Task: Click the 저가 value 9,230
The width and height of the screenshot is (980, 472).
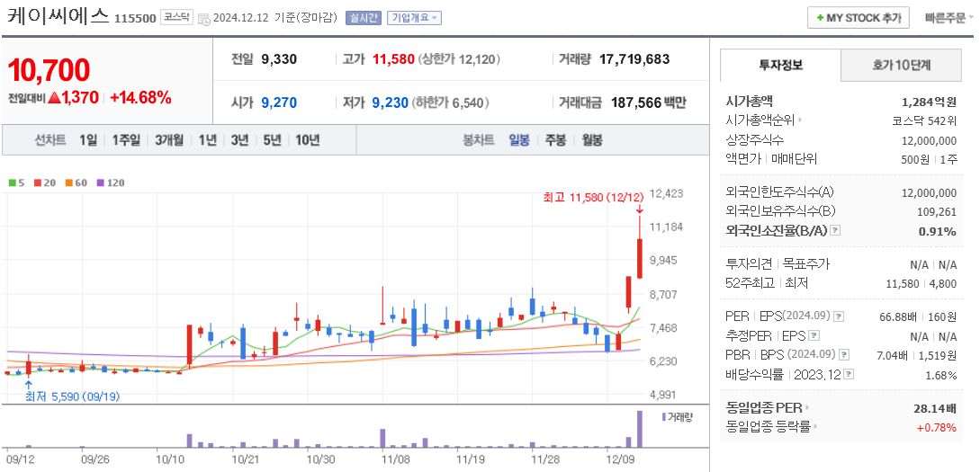Action: point(390,102)
